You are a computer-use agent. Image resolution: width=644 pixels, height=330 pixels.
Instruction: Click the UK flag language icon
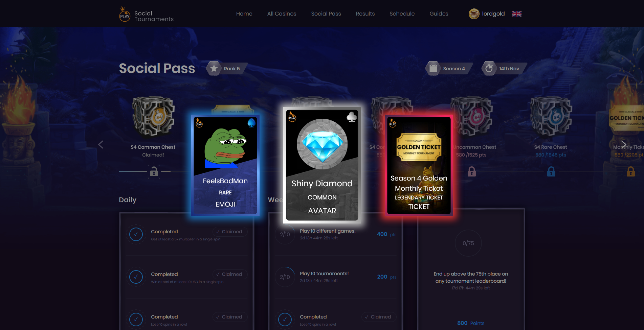516,14
